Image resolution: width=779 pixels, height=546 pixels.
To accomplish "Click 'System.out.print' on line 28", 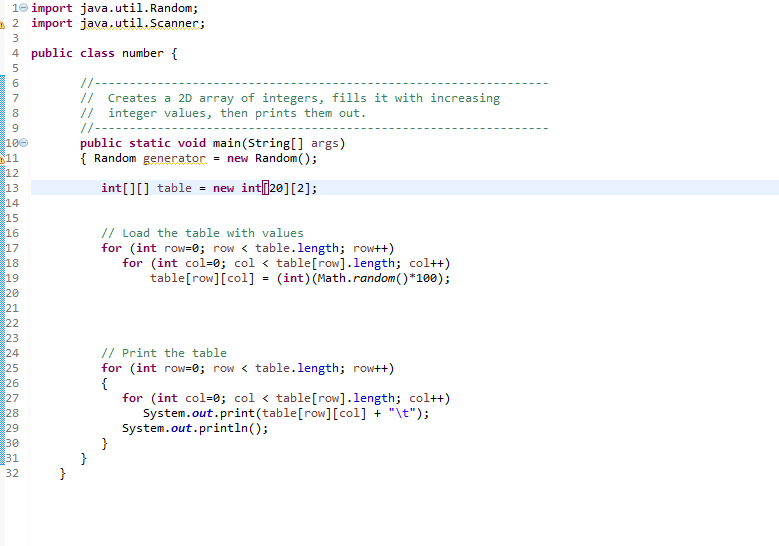I will 199,413.
